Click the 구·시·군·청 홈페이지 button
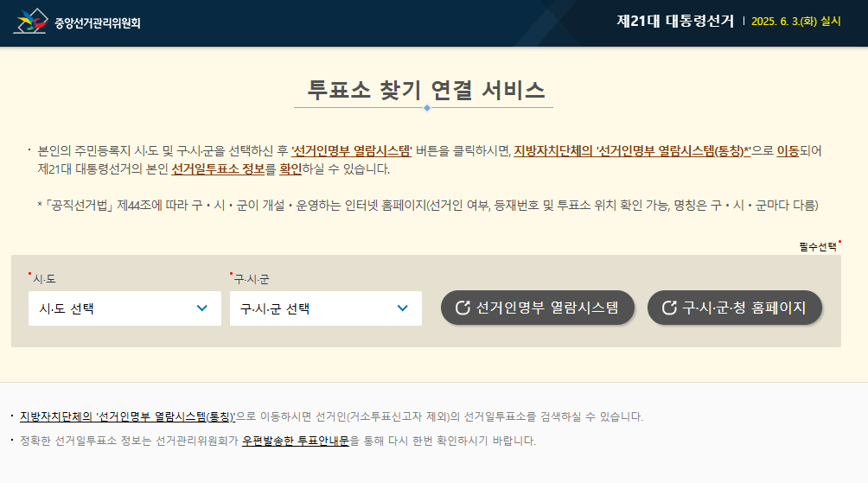This screenshot has width=868, height=489. tap(735, 308)
